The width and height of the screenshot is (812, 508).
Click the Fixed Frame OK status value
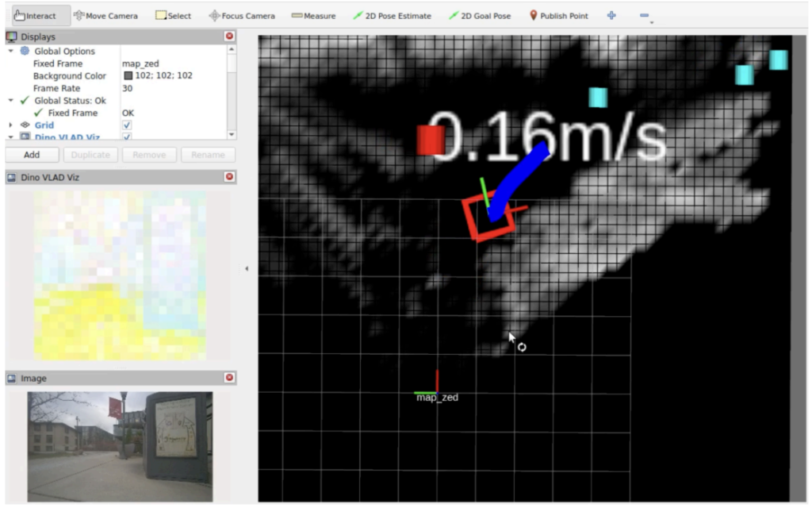128,113
